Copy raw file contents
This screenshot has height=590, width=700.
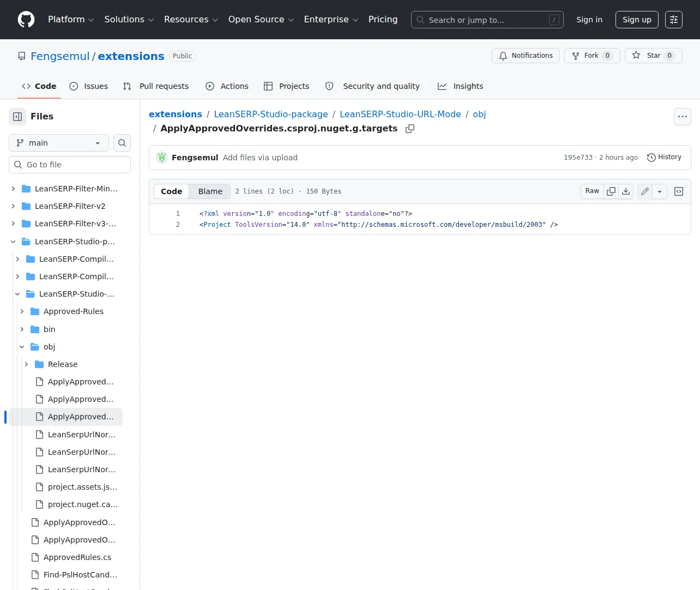tap(611, 191)
